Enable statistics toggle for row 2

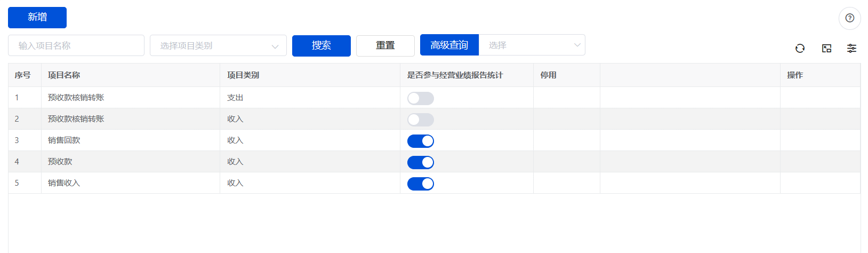coord(421,120)
